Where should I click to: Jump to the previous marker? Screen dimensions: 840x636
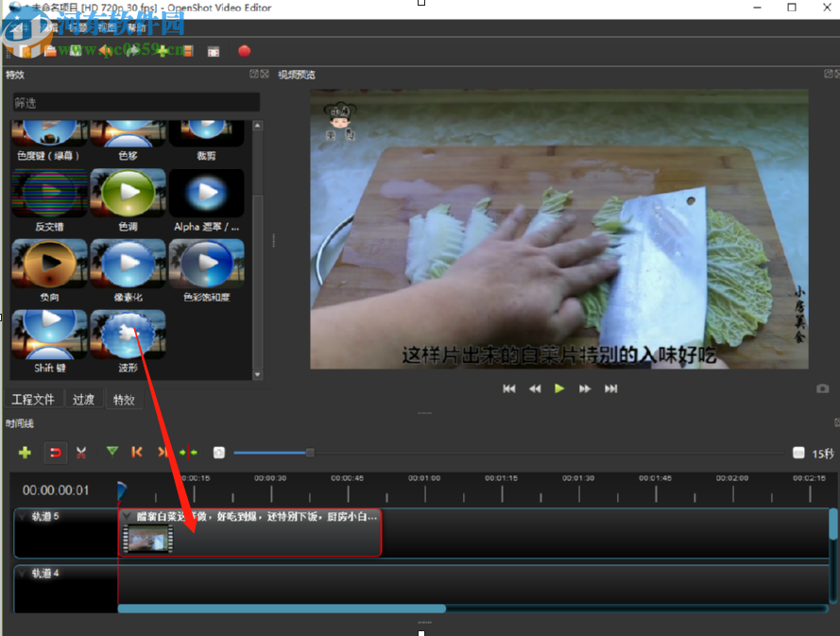coord(137,453)
